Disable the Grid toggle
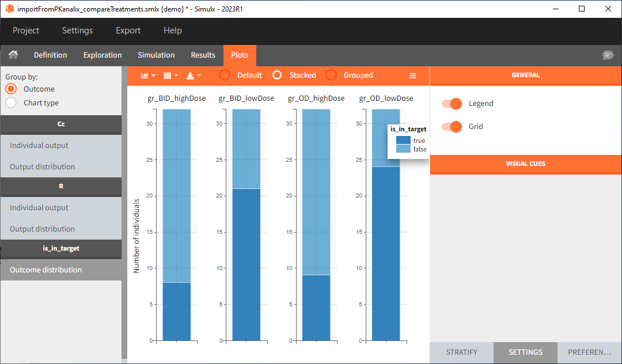Screen dimensions: 622x364 click(452, 127)
